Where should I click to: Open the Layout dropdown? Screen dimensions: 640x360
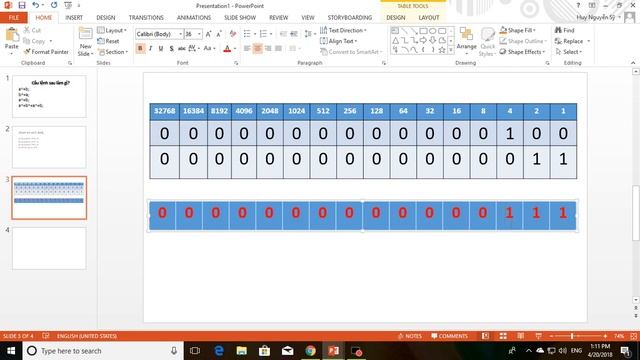point(112,30)
